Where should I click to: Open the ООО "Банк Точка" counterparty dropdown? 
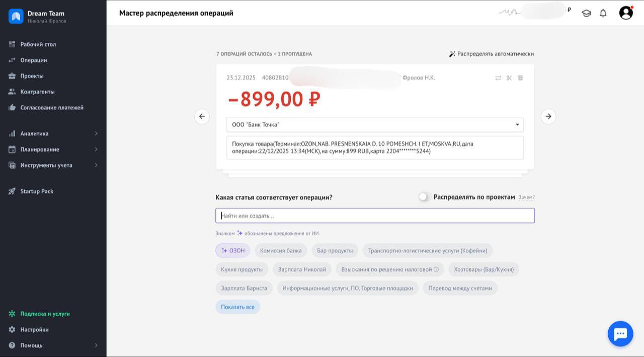point(375,125)
